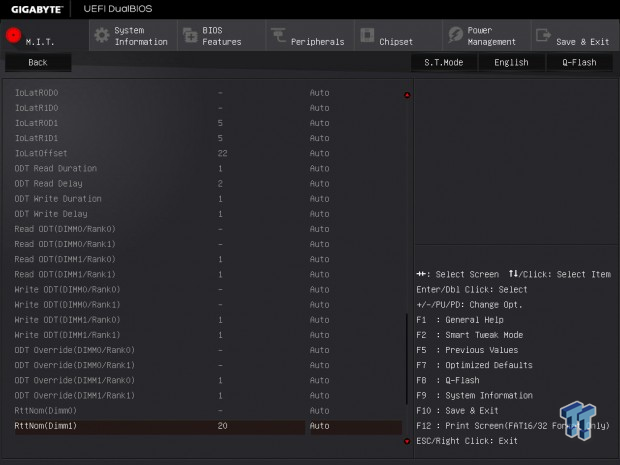The image size is (620, 465).
Task: Open the English language selector
Action: [x=511, y=62]
